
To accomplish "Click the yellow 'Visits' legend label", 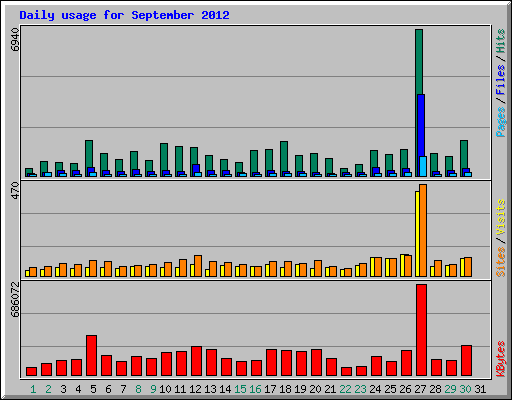I will 500,217.
